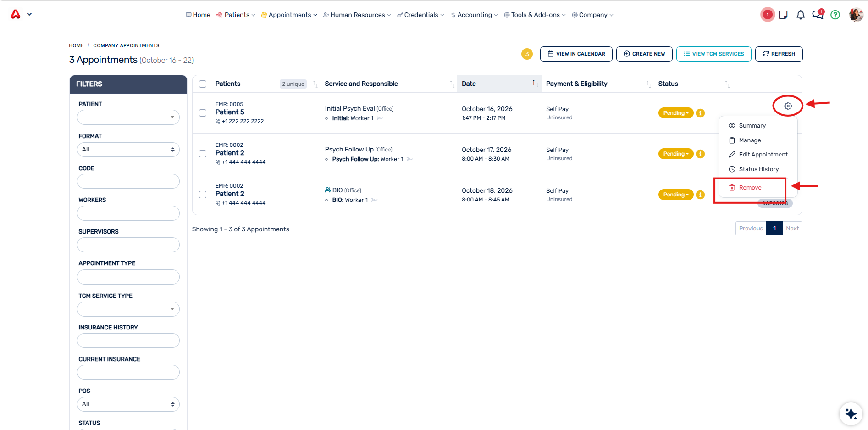The height and width of the screenshot is (430, 868).
Task: Open the gear settings icon for Patient 5
Action: (x=788, y=106)
